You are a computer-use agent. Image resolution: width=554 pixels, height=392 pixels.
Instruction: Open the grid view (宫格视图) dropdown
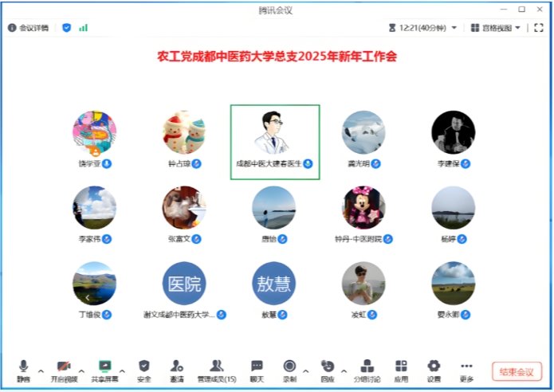pos(496,28)
